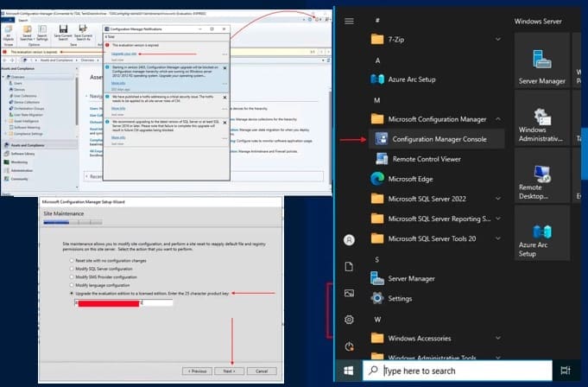Open Pictures icon in Start sidebar
The image size is (588, 387).
pos(349,293)
